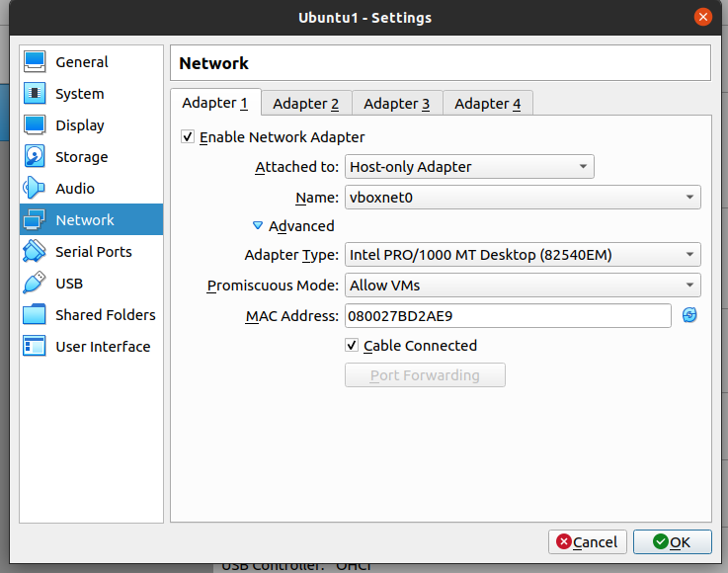Disable the Enable Network Adapter checkbox
Image resolution: width=728 pixels, height=573 pixels.
click(188, 137)
